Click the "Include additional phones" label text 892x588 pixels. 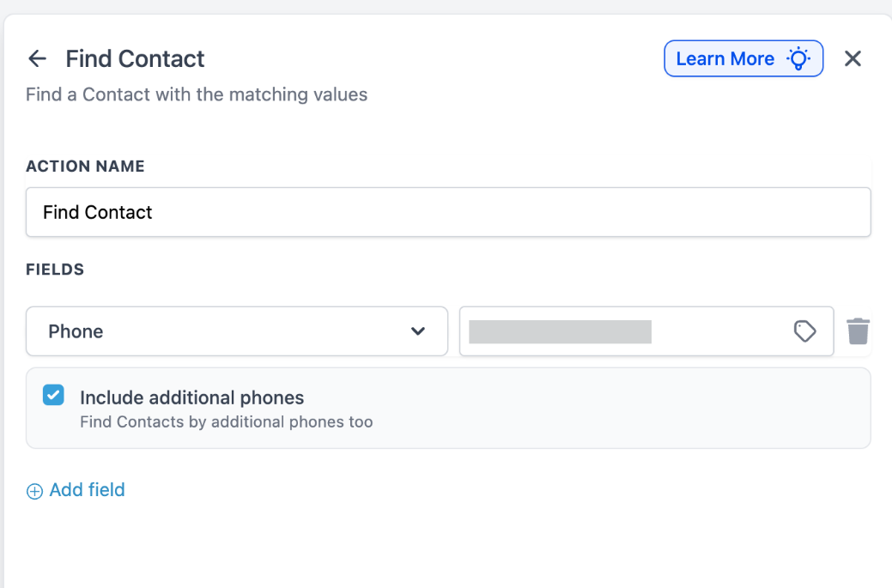[191, 397]
